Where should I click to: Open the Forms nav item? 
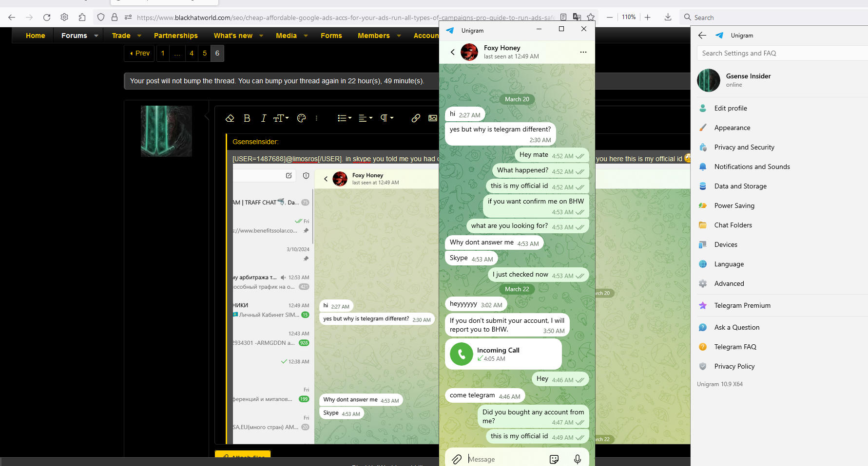331,36
